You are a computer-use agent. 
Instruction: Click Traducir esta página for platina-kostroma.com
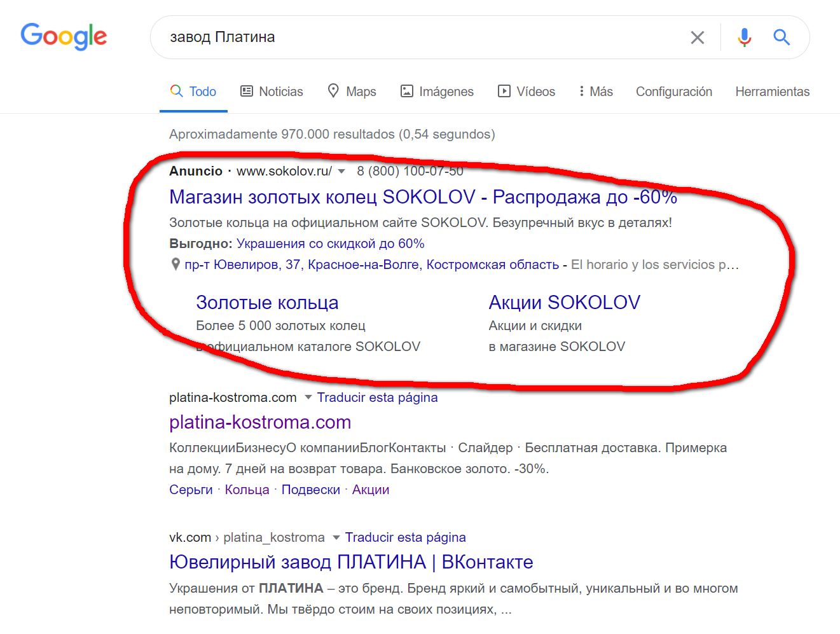[378, 397]
